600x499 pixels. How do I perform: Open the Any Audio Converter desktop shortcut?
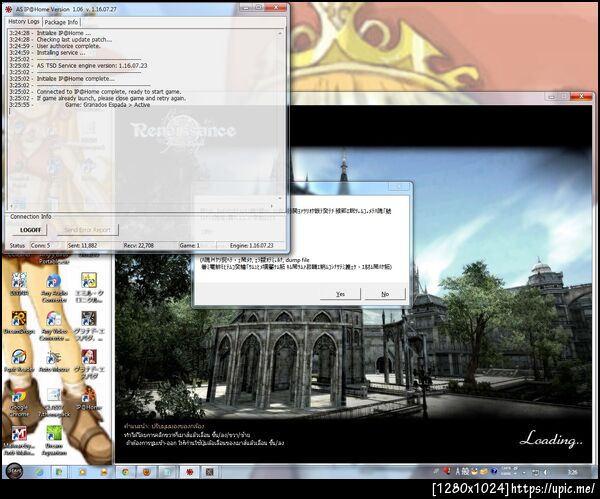[54, 288]
